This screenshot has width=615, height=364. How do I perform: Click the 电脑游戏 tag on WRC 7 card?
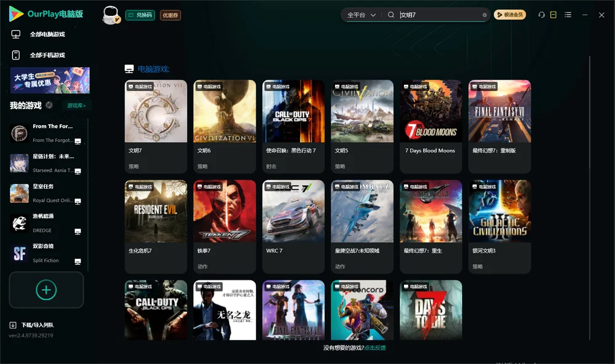[x=278, y=187]
